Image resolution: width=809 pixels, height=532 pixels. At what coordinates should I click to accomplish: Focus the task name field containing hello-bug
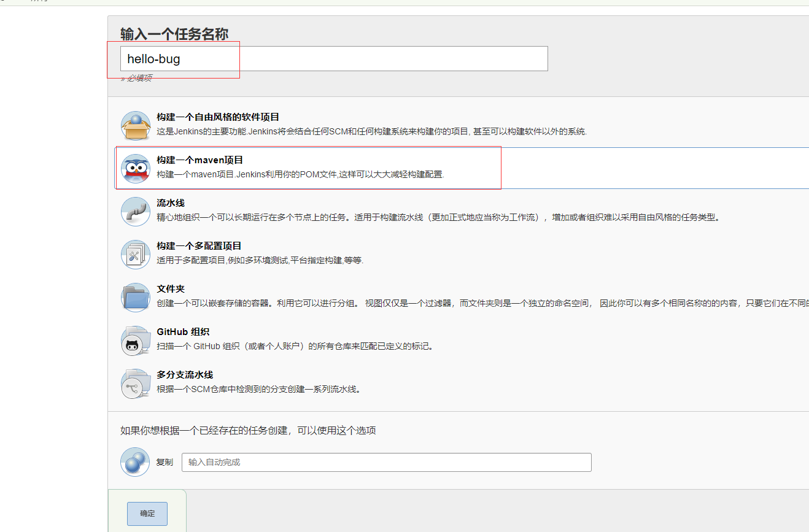point(334,59)
